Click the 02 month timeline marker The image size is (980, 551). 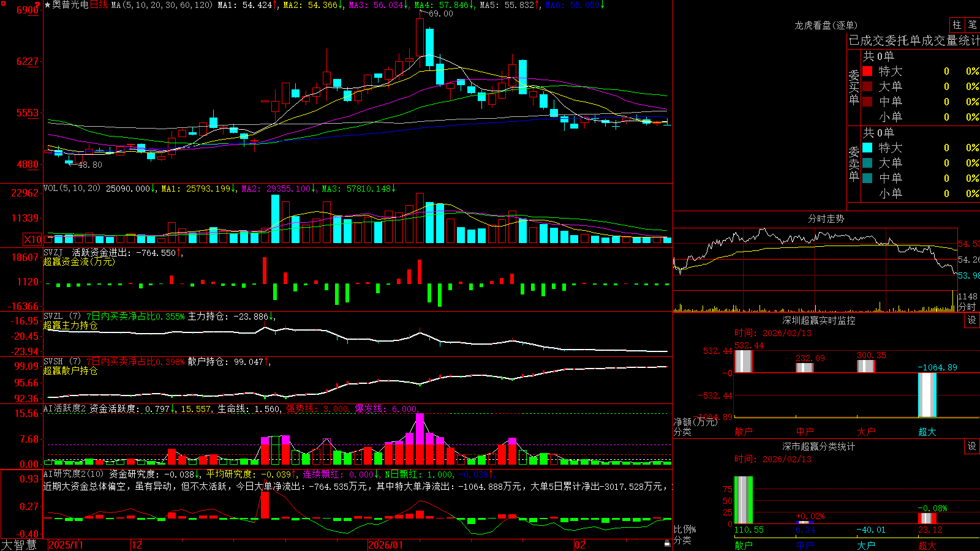point(580,545)
